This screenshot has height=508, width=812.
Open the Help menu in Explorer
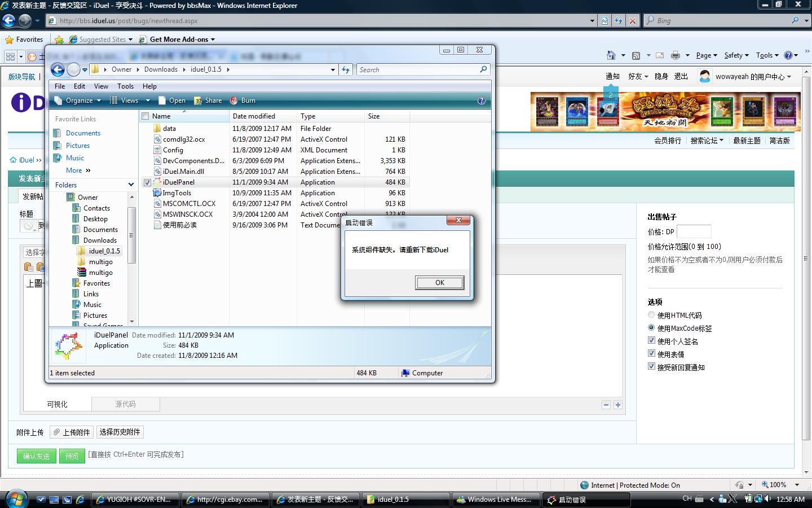(x=149, y=86)
